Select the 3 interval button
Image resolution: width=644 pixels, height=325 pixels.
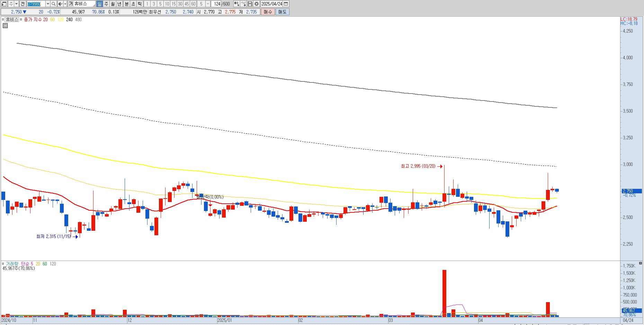tap(154, 4)
